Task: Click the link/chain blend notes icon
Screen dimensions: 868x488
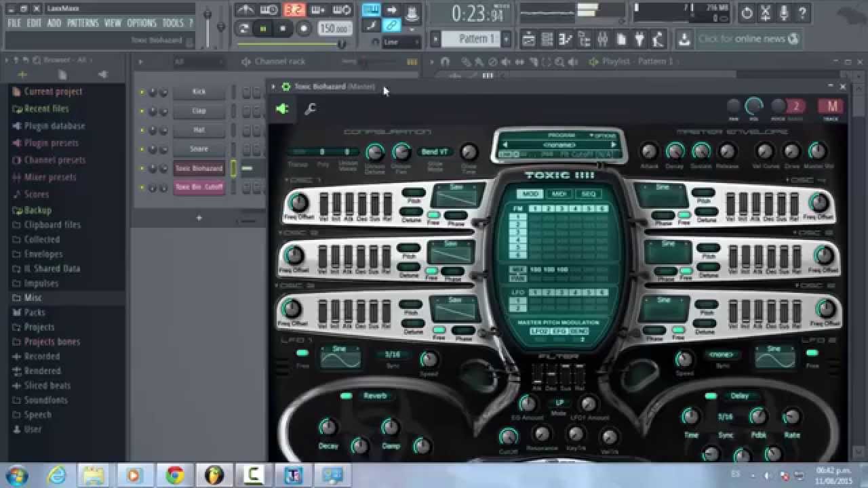Action: 391,26
